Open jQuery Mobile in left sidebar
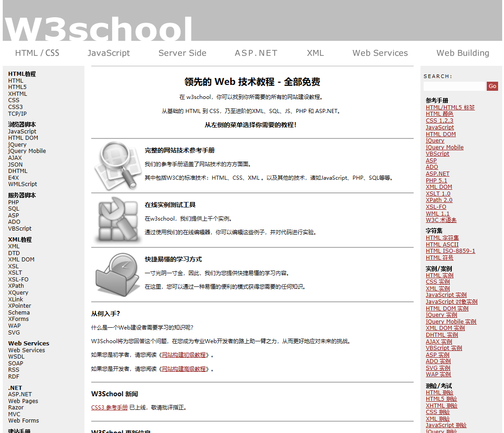Screen dimensions: 504x433 click(27, 151)
